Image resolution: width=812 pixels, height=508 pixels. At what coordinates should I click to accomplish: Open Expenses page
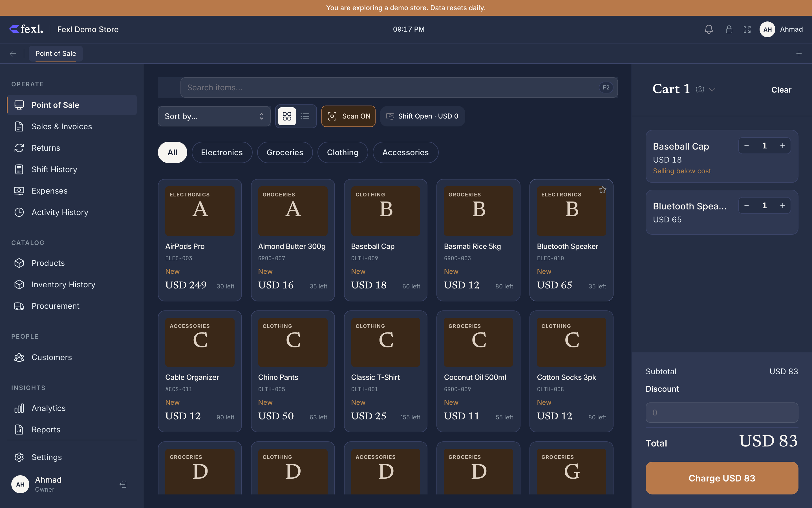(x=72, y=191)
